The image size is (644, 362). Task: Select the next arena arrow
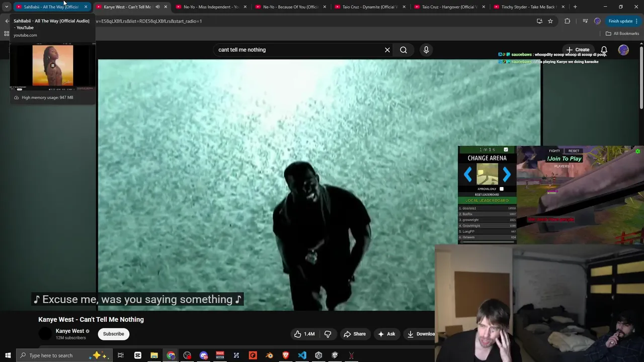pos(506,174)
